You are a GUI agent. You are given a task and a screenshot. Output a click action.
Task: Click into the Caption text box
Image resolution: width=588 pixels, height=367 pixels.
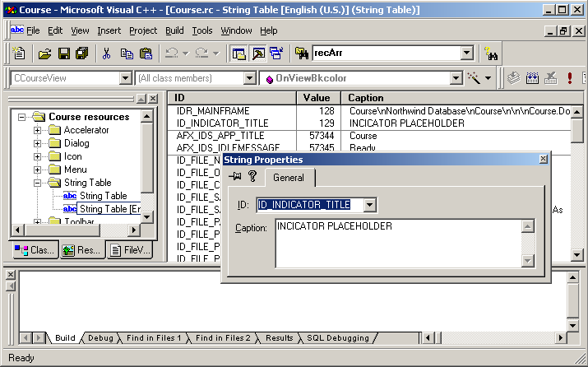[399, 244]
